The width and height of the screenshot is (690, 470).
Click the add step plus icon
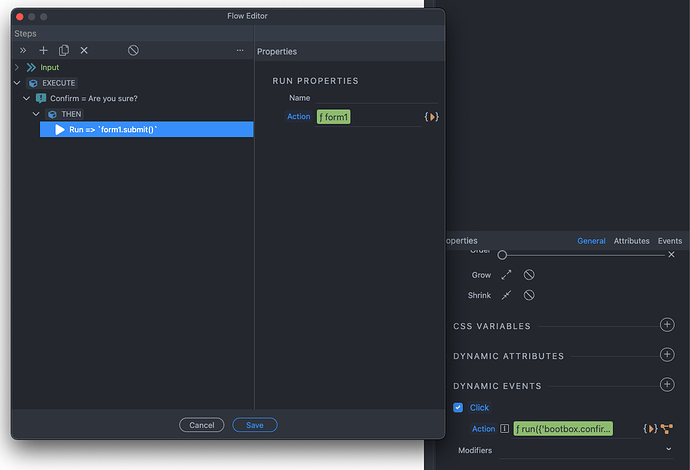[43, 50]
